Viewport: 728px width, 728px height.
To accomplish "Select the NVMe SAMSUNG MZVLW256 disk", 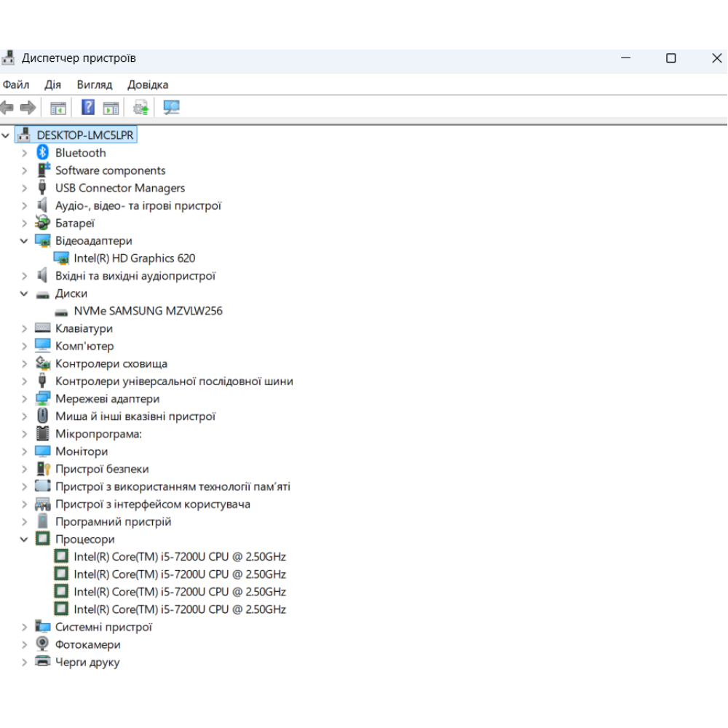I will [148, 311].
